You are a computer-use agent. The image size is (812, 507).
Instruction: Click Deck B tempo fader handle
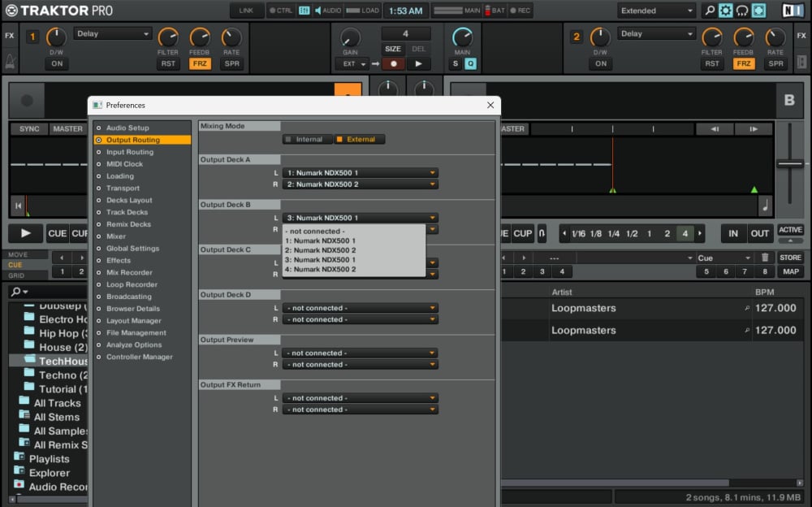[x=790, y=164]
